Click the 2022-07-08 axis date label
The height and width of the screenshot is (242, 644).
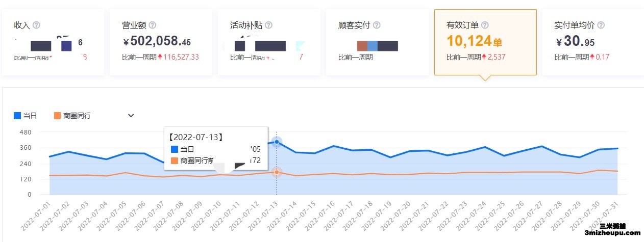[x=168, y=217]
